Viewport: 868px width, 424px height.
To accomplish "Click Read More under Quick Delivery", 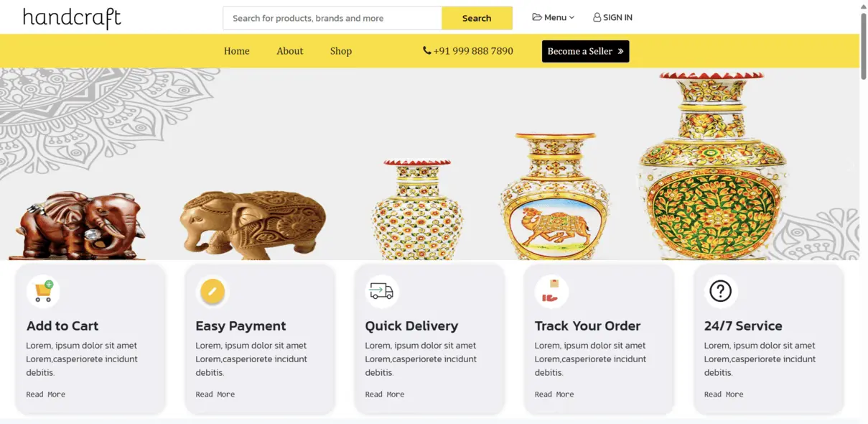I will (385, 394).
